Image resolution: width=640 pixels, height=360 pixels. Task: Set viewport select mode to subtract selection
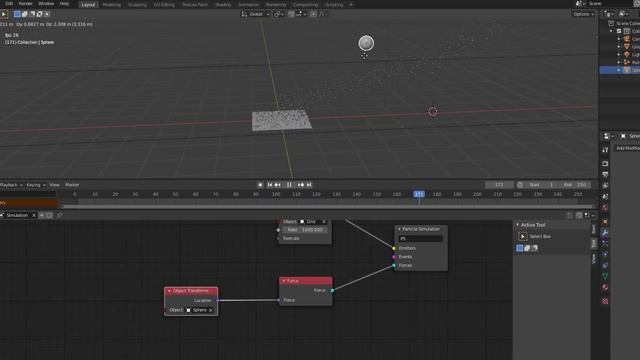tap(32, 14)
